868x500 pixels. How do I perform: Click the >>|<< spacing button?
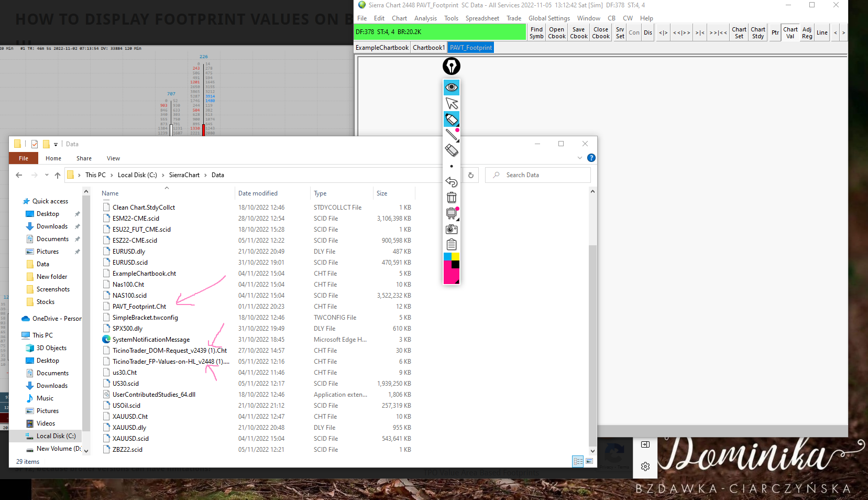tap(718, 32)
